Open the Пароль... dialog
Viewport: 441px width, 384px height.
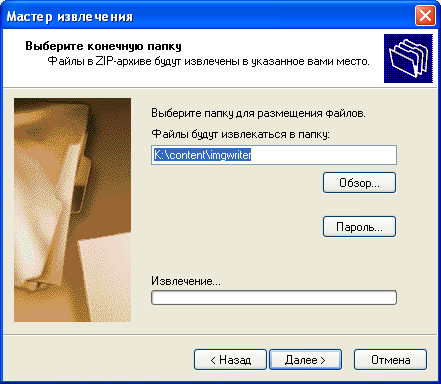click(x=359, y=227)
